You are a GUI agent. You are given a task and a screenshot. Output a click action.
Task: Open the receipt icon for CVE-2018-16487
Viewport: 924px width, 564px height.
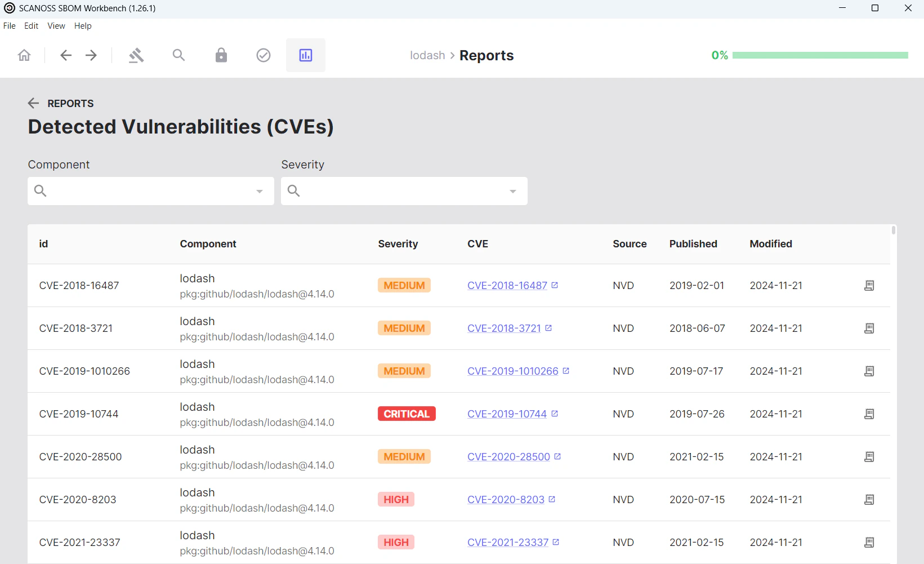pos(869,285)
